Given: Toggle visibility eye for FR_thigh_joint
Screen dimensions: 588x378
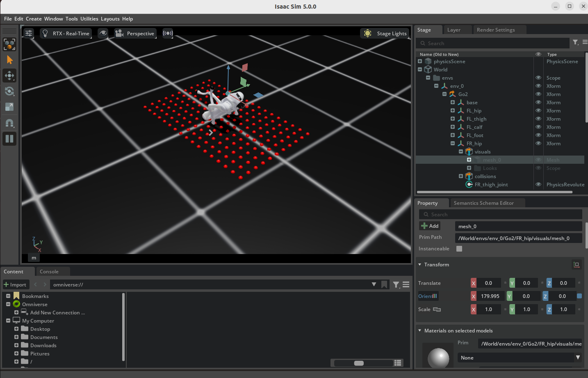Looking at the screenshot, I should pyautogui.click(x=538, y=184).
